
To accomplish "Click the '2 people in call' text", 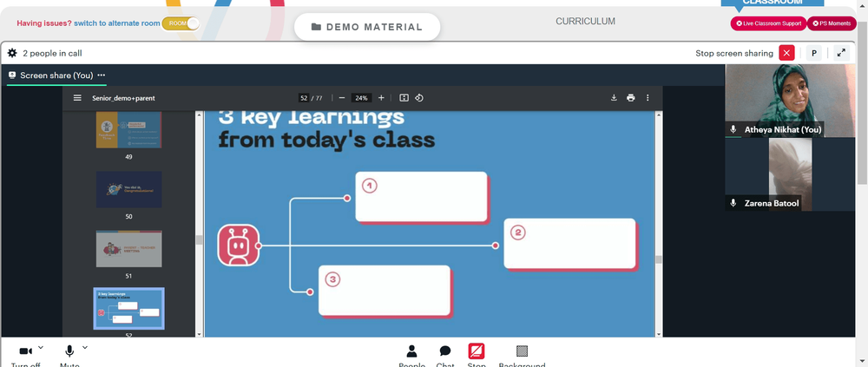I will [x=53, y=53].
